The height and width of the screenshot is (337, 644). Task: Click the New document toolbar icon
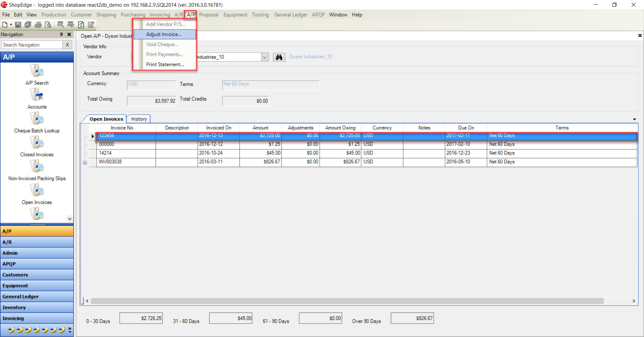(5, 24)
